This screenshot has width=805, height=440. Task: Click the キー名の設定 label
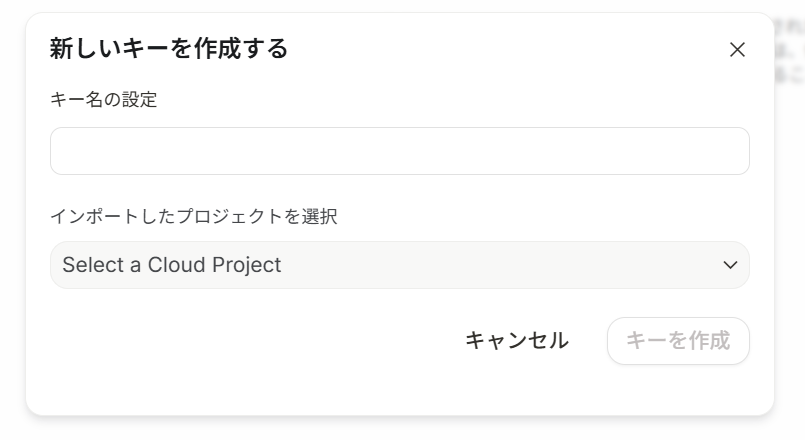point(103,99)
